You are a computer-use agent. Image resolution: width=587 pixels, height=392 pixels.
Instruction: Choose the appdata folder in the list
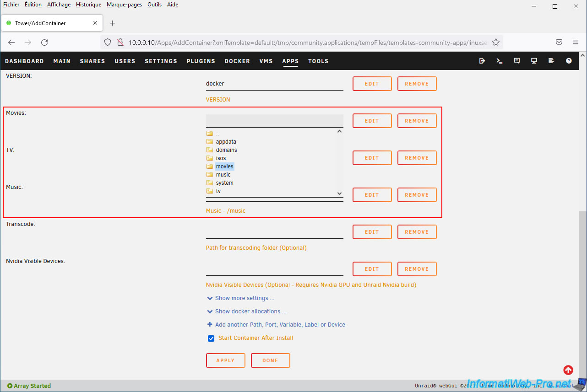point(226,142)
